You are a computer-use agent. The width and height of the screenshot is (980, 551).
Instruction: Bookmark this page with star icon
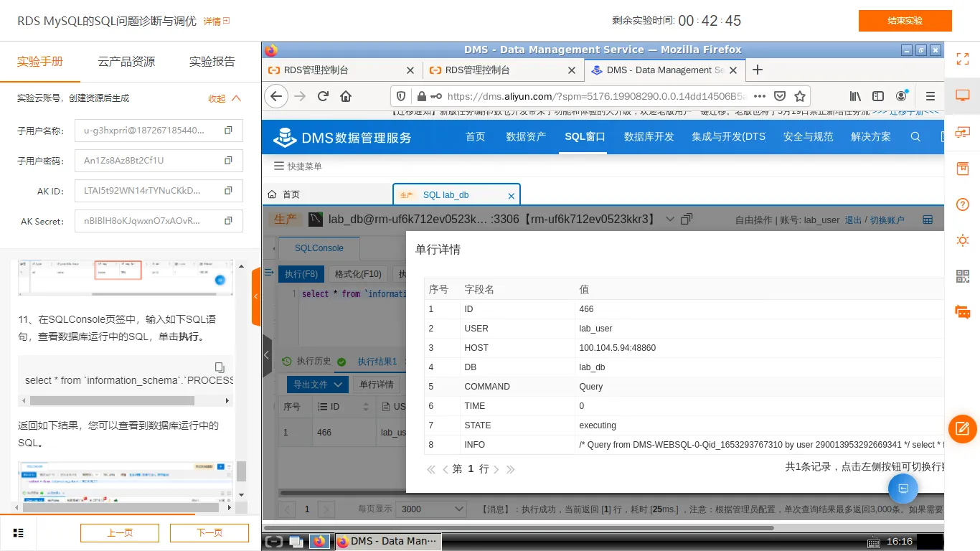800,96
